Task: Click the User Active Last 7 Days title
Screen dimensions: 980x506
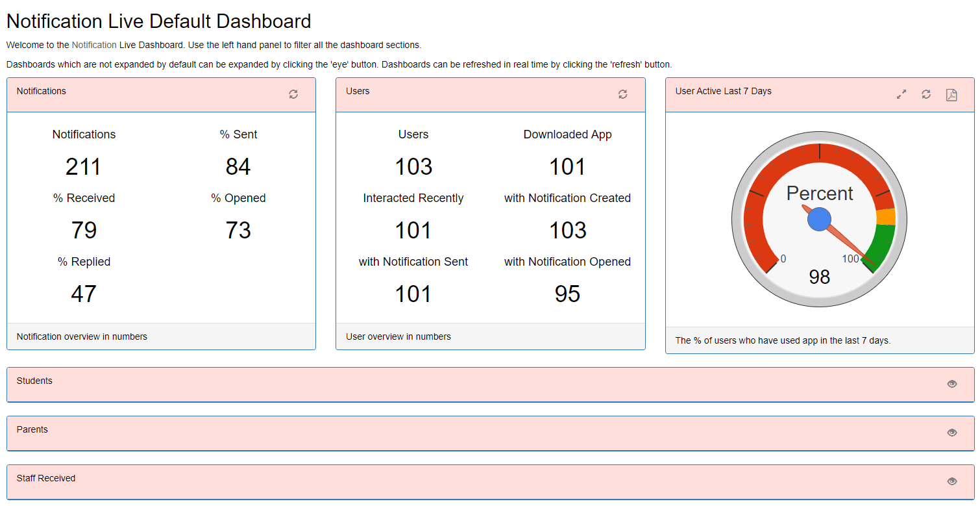Action: pos(724,91)
